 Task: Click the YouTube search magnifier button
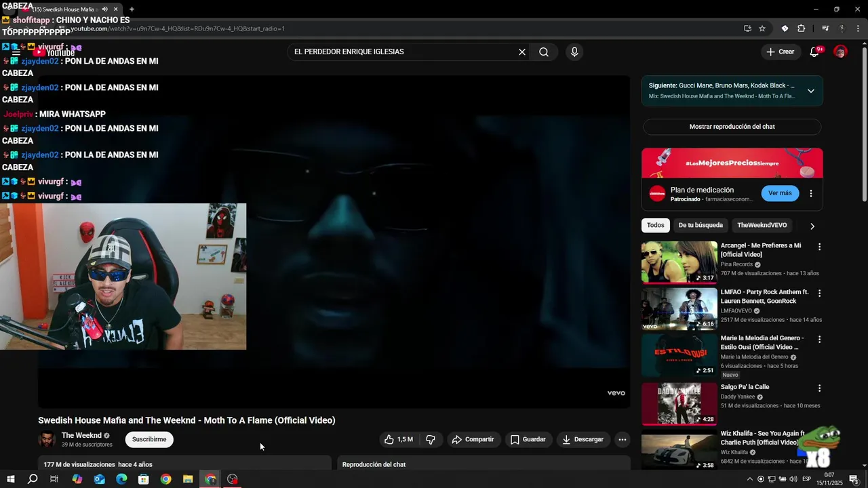[544, 52]
